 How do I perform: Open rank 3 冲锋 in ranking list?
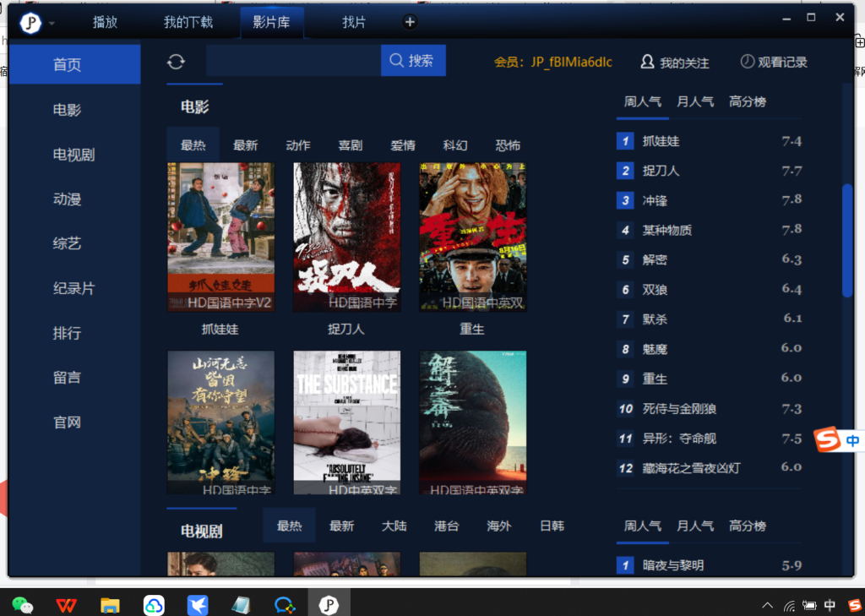point(709,200)
